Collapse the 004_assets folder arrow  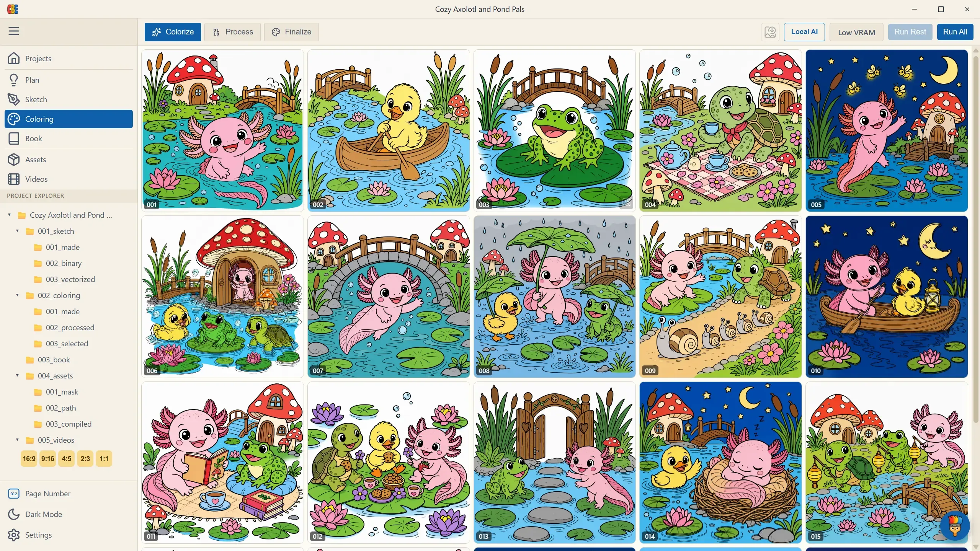click(17, 375)
